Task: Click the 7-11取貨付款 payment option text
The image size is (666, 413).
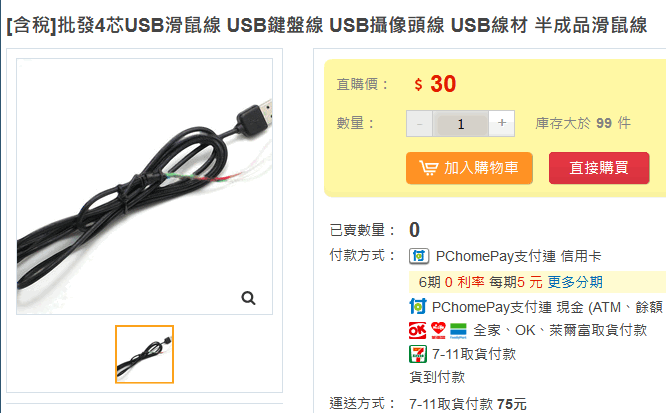Action: [474, 354]
